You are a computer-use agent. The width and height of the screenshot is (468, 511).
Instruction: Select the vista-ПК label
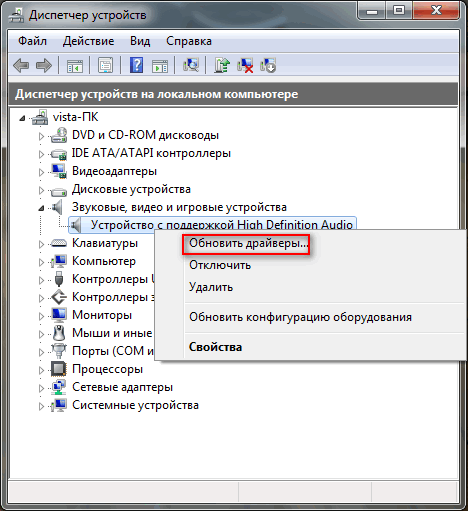(75, 117)
